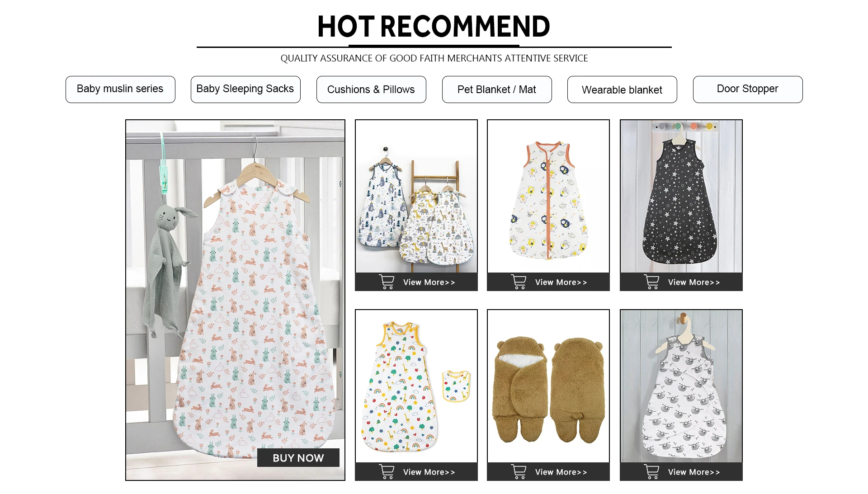Click cart icon under brown bear swaddle

pyautogui.click(x=519, y=472)
